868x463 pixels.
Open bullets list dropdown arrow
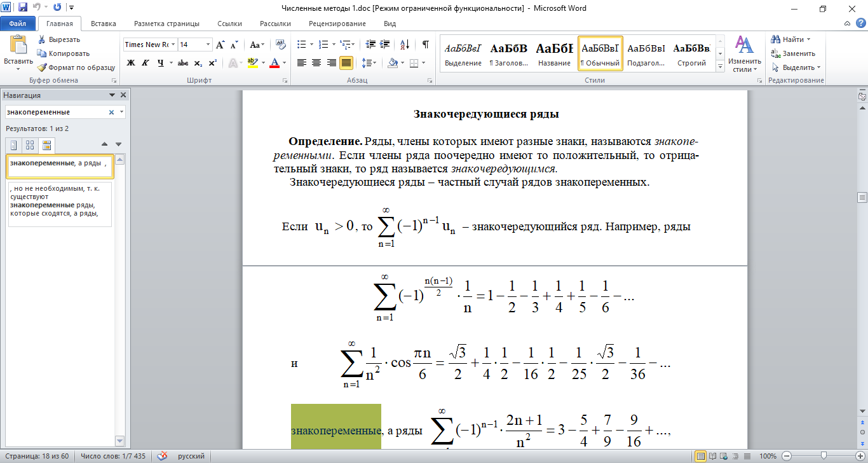point(311,45)
